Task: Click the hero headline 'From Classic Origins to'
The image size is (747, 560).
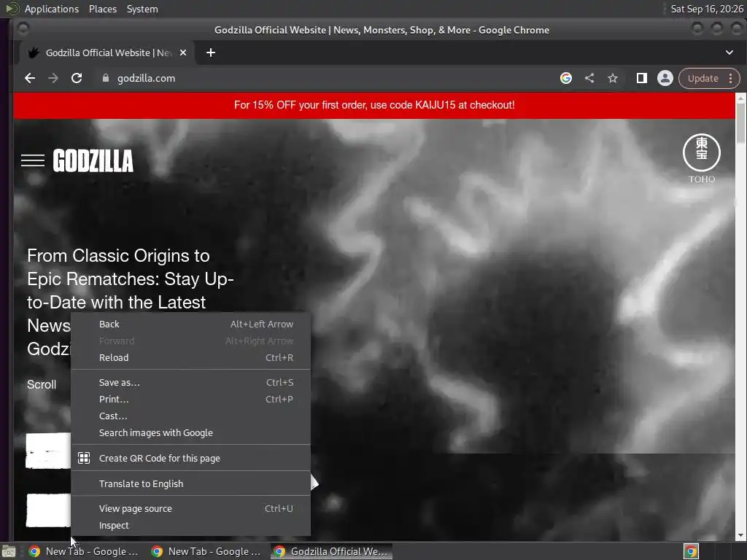Action: click(118, 256)
